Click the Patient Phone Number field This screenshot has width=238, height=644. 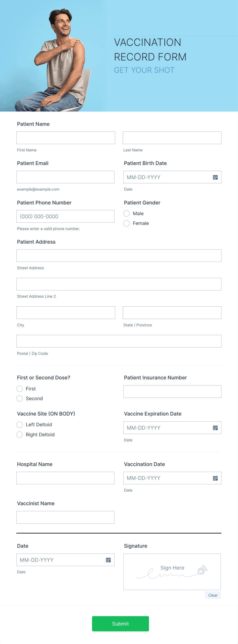tap(66, 216)
